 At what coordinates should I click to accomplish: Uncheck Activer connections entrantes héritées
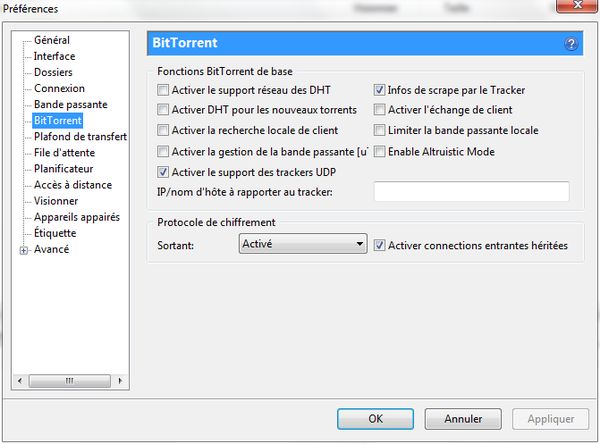(x=379, y=245)
